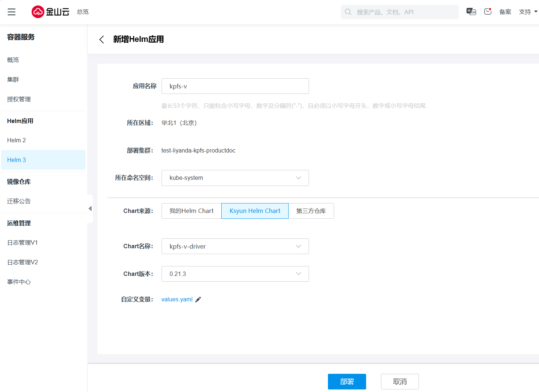Click the search magnifier icon
This screenshot has width=539, height=392.
click(x=348, y=12)
